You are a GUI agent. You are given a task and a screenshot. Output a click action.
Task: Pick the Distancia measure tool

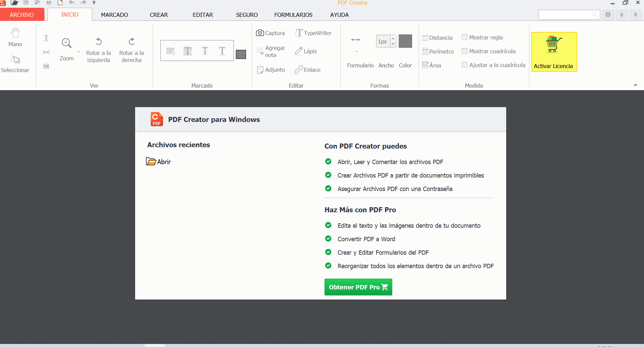tap(437, 38)
